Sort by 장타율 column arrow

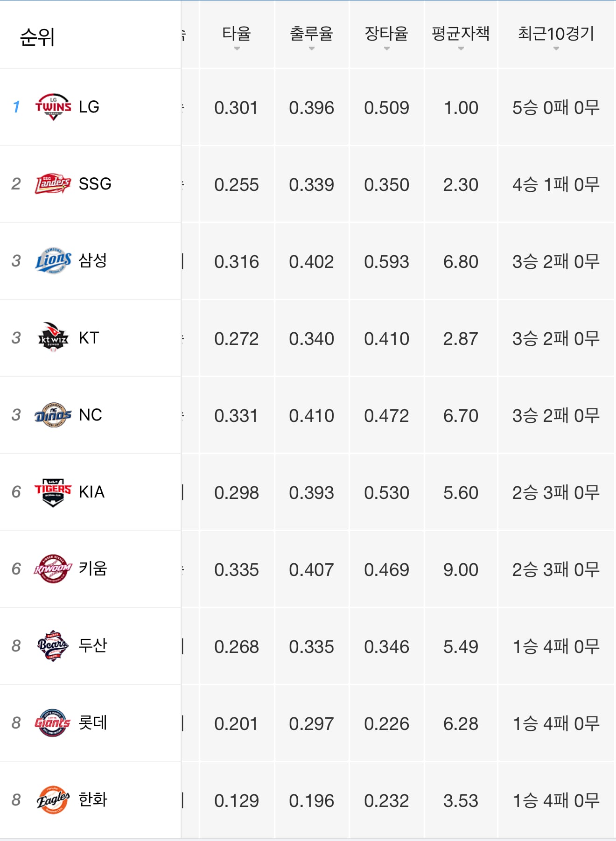pos(386,49)
